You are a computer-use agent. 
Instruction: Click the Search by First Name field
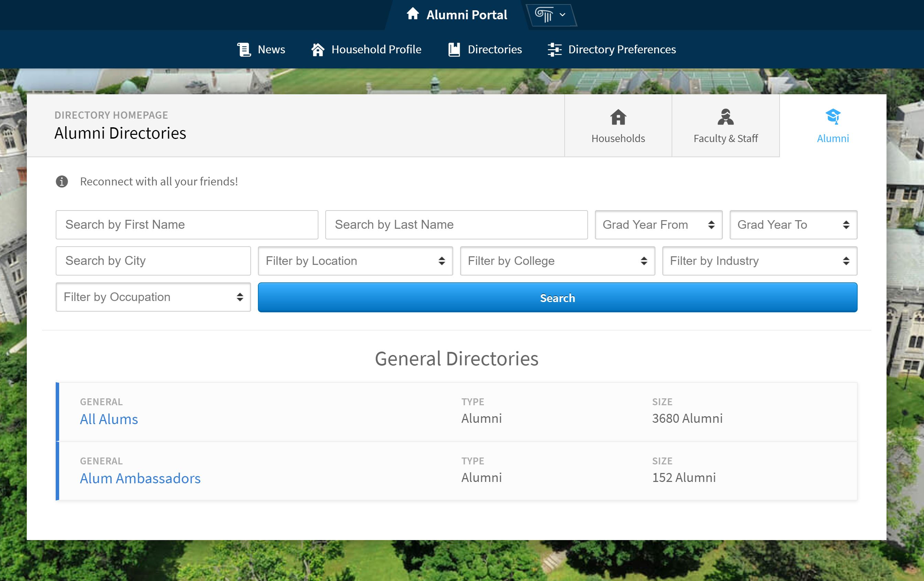187,225
